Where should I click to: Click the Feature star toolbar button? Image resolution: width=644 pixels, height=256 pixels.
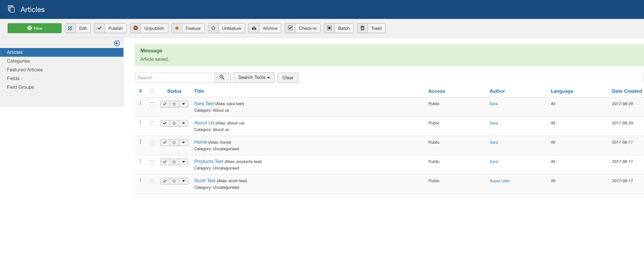(188, 28)
